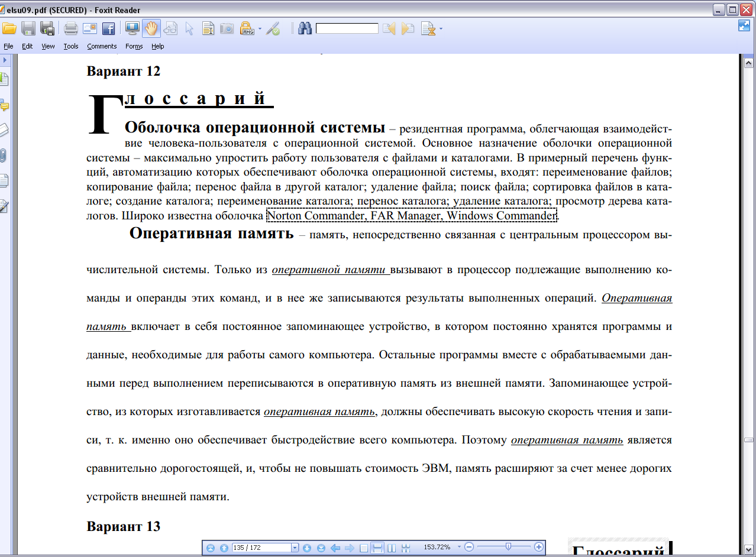Click Zoom In plus button
The image size is (756, 557).
tap(538, 548)
